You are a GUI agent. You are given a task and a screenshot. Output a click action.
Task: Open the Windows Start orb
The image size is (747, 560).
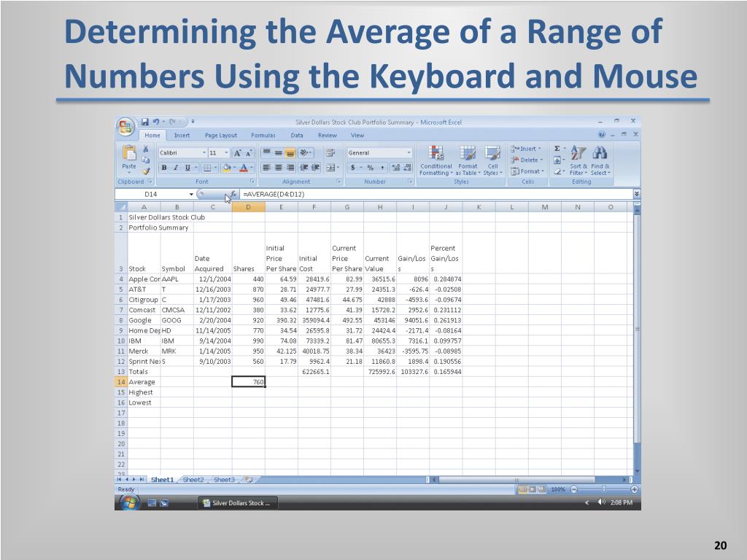tap(129, 502)
